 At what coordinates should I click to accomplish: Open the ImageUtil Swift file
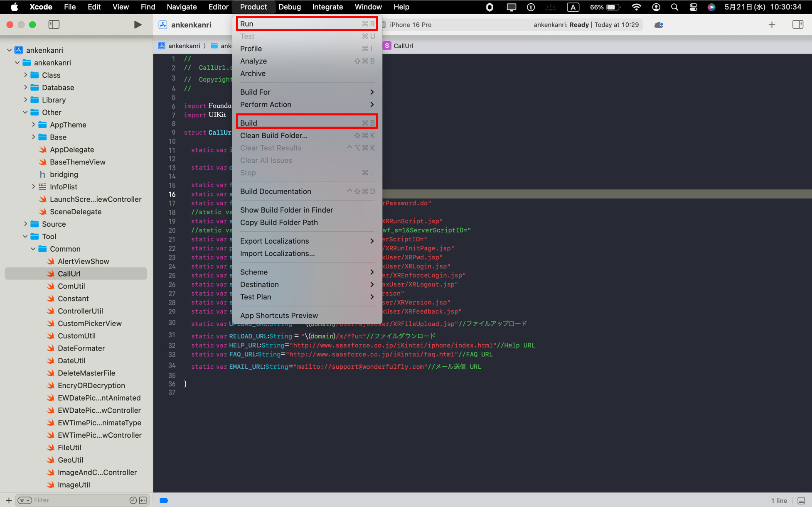click(74, 485)
